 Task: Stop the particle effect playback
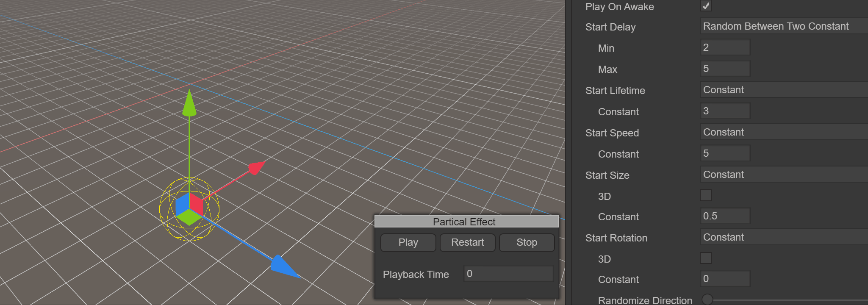coord(527,243)
